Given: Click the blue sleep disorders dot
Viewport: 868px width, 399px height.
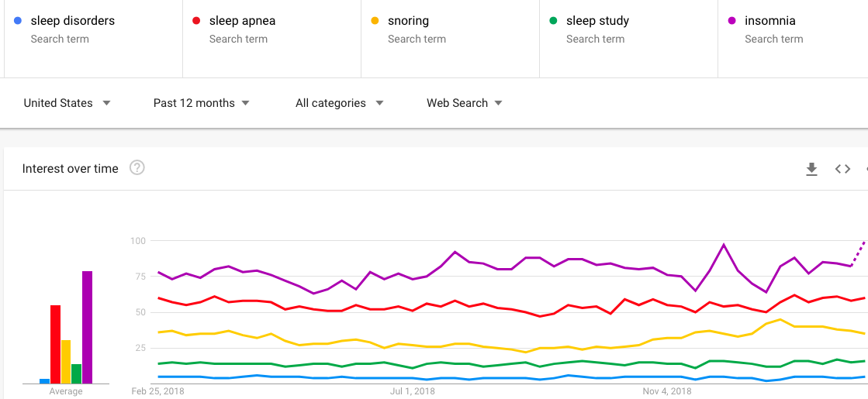Looking at the screenshot, I should 18,21.
